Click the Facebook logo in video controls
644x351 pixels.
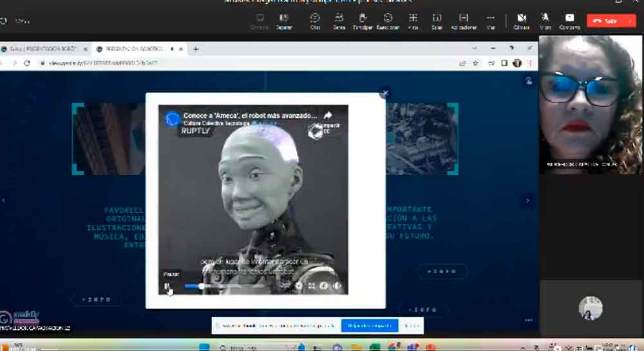[x=324, y=286]
